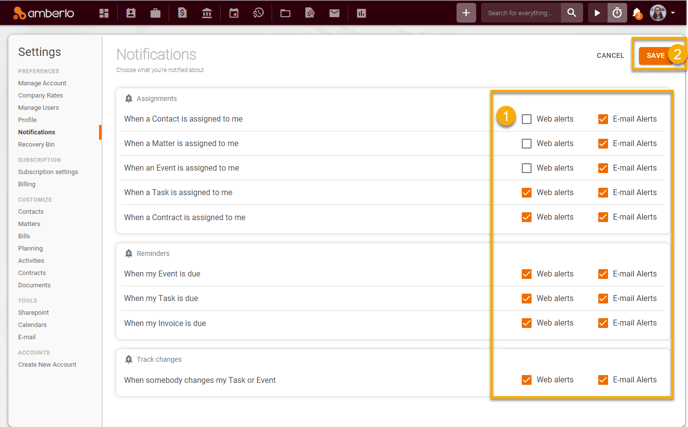The image size is (688, 427).
Task: Open Bills customization
Action: point(24,236)
